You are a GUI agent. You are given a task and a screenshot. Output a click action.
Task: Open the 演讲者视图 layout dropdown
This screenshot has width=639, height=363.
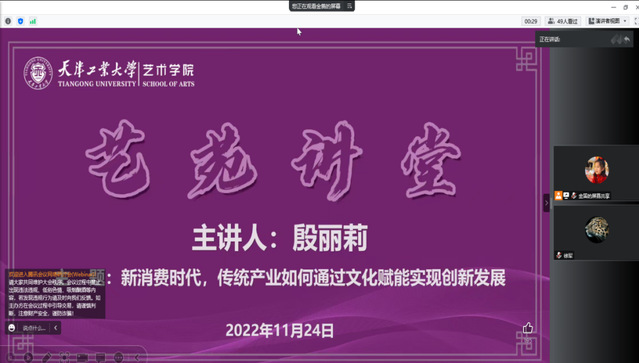click(x=607, y=21)
